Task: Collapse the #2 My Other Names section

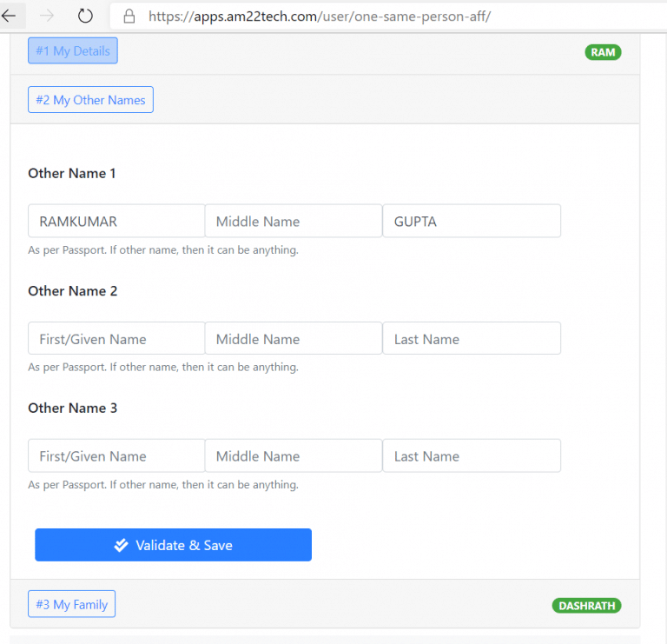Action: point(90,100)
